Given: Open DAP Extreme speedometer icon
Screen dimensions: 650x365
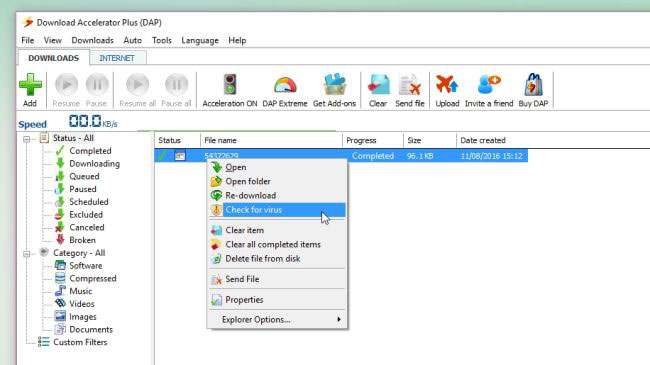Looking at the screenshot, I should coord(285,85).
